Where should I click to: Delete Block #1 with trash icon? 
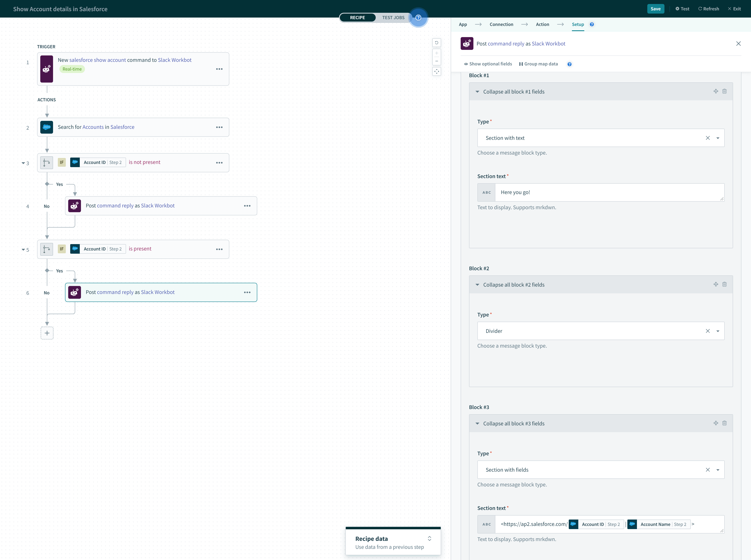pos(724,91)
